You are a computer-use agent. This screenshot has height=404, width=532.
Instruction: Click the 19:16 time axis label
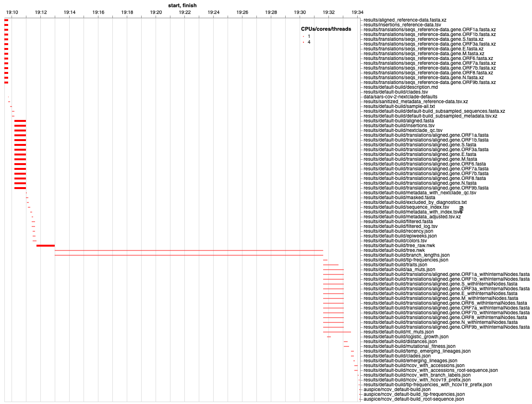coord(98,12)
